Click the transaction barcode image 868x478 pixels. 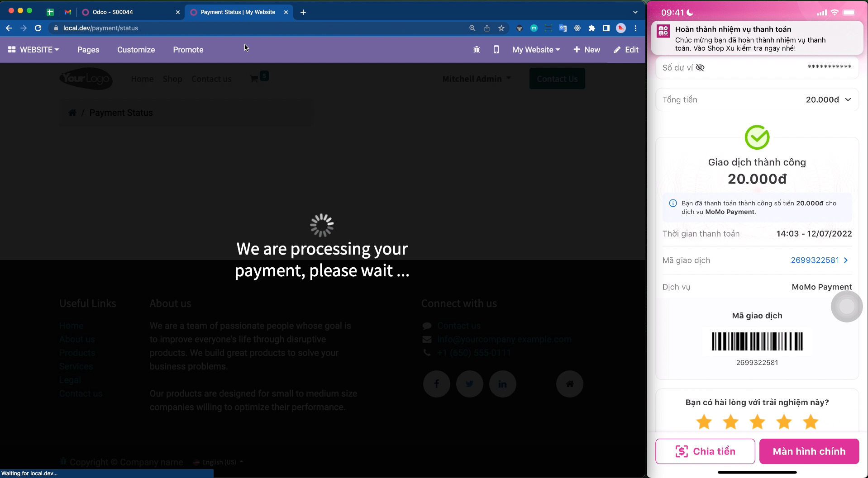pos(757,341)
